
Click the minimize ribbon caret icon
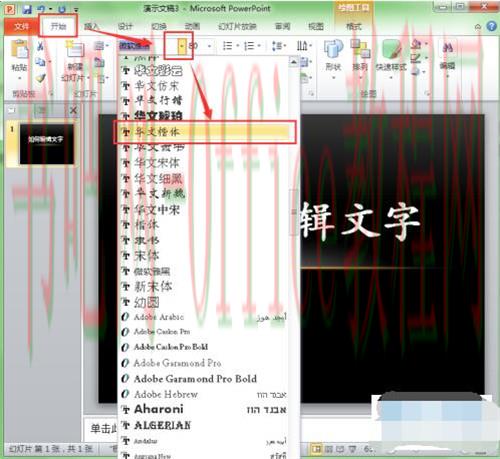[478, 27]
